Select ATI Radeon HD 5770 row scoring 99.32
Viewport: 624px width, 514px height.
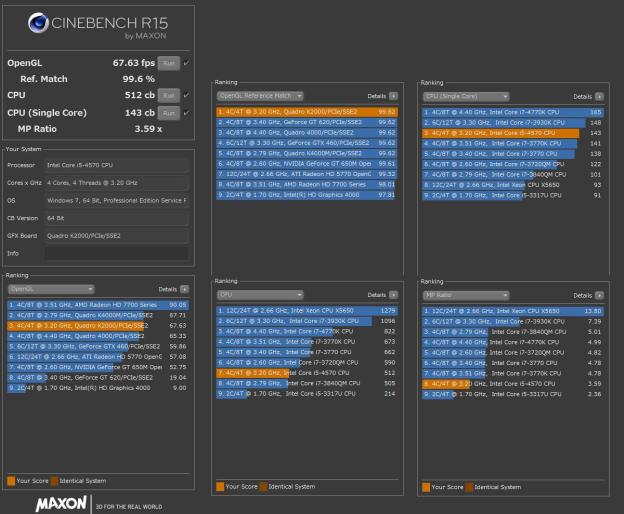[307, 174]
